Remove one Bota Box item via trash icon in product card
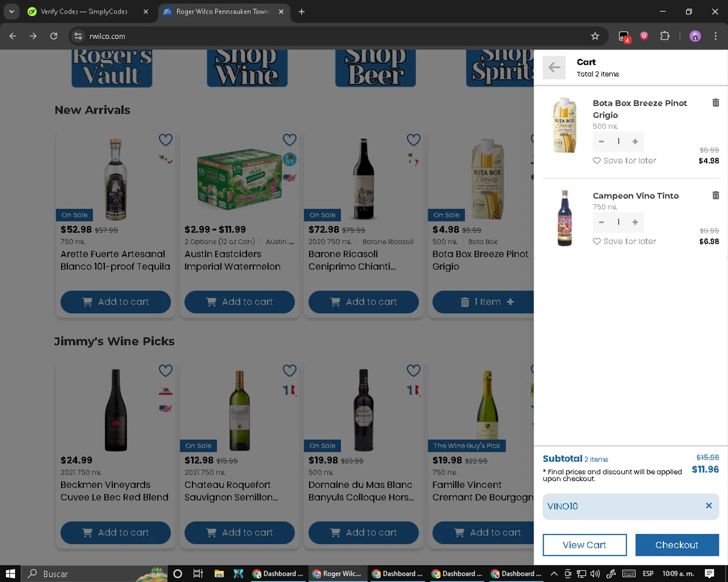The image size is (728, 582). coord(464,302)
